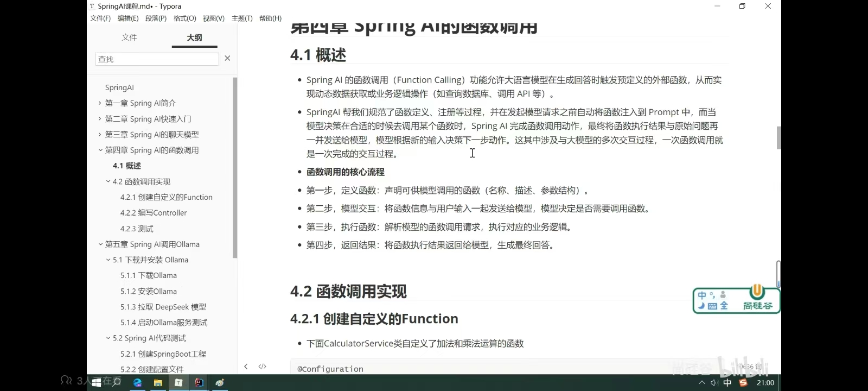Go to SpringAI root outline item
This screenshot has height=391, width=868.
119,87
